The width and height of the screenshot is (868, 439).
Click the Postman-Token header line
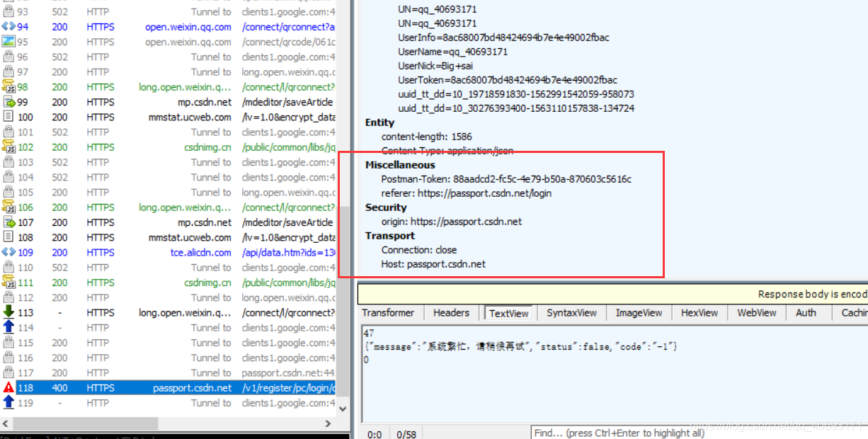click(506, 179)
